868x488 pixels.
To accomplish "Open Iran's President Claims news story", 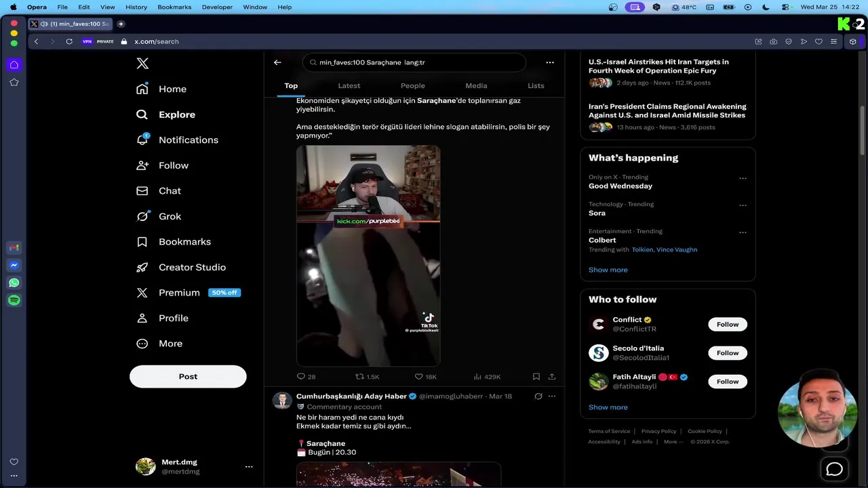I will pyautogui.click(x=667, y=110).
